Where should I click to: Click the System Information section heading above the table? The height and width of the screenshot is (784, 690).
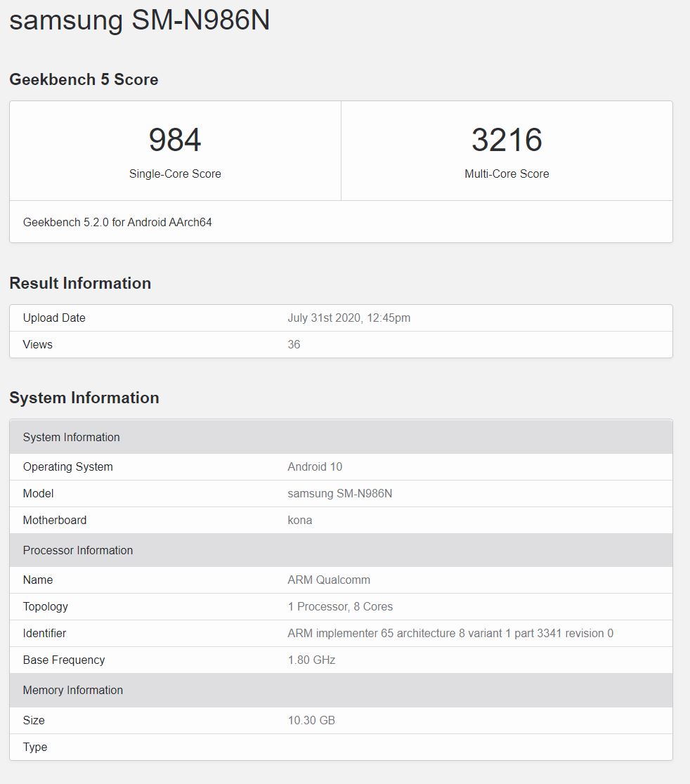tap(84, 398)
